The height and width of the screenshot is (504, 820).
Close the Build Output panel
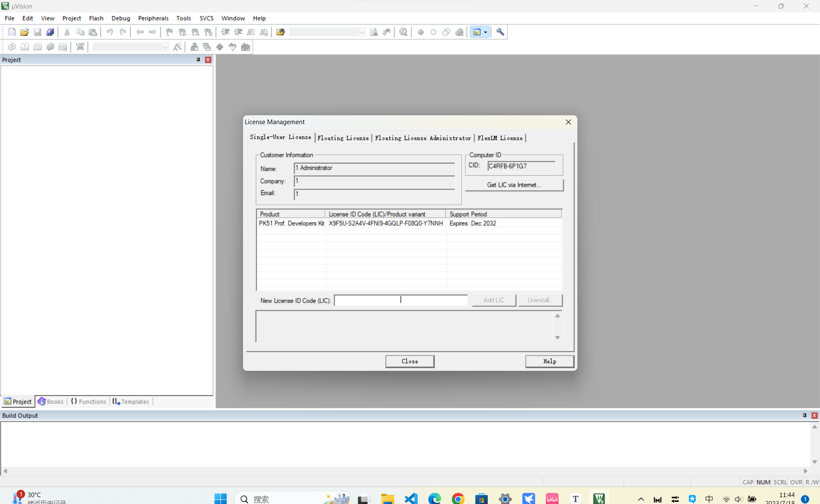click(x=814, y=415)
